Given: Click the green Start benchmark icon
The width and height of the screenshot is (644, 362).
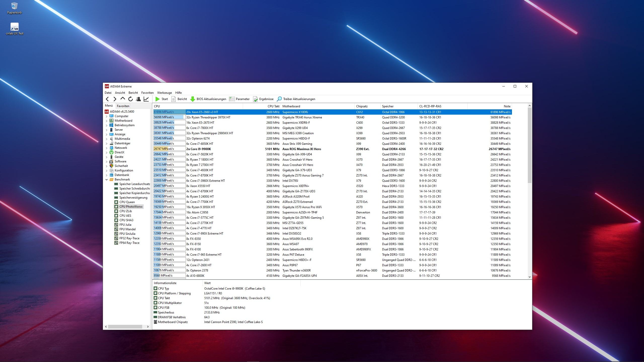Looking at the screenshot, I should [x=158, y=99].
